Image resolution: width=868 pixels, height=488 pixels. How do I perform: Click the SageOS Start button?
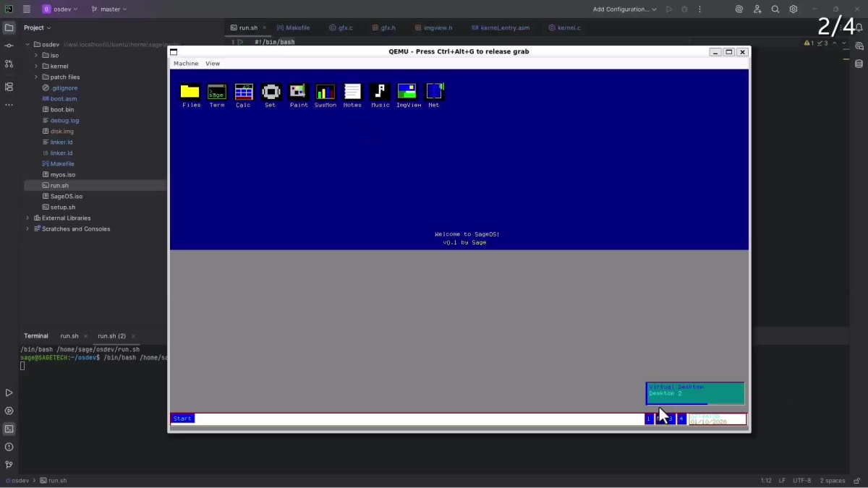pyautogui.click(x=182, y=419)
